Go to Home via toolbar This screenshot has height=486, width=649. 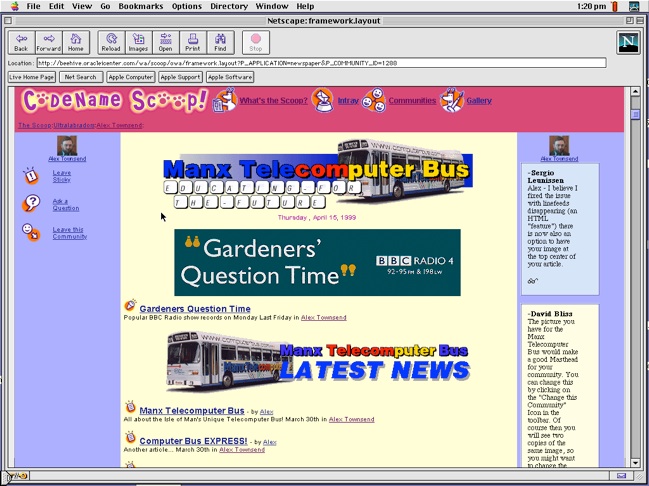coord(75,42)
